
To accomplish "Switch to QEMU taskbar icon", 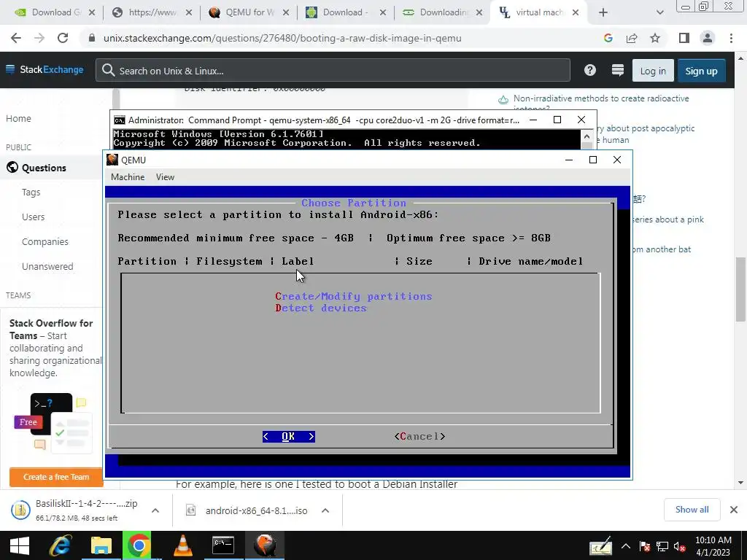I will pyautogui.click(x=265, y=545).
